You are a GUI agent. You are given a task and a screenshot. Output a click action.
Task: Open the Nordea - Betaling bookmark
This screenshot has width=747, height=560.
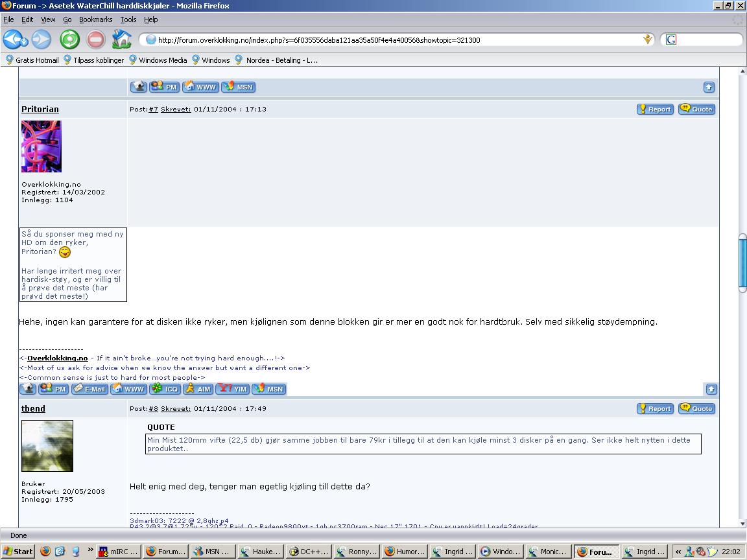coord(276,60)
